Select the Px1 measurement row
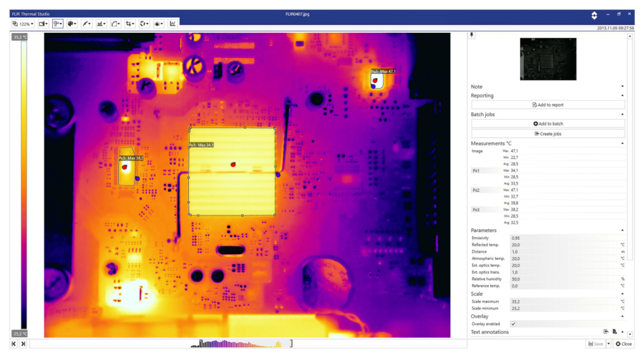 pyautogui.click(x=485, y=170)
